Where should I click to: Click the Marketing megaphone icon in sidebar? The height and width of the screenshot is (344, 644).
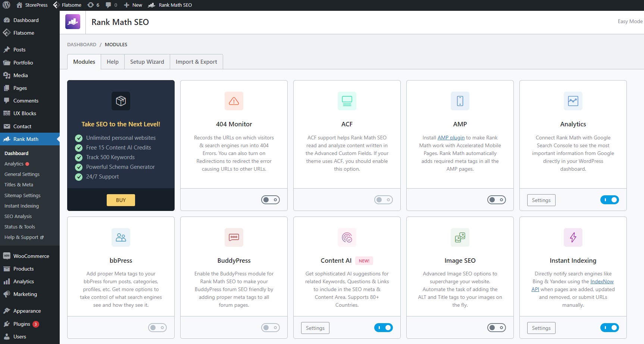[7, 294]
